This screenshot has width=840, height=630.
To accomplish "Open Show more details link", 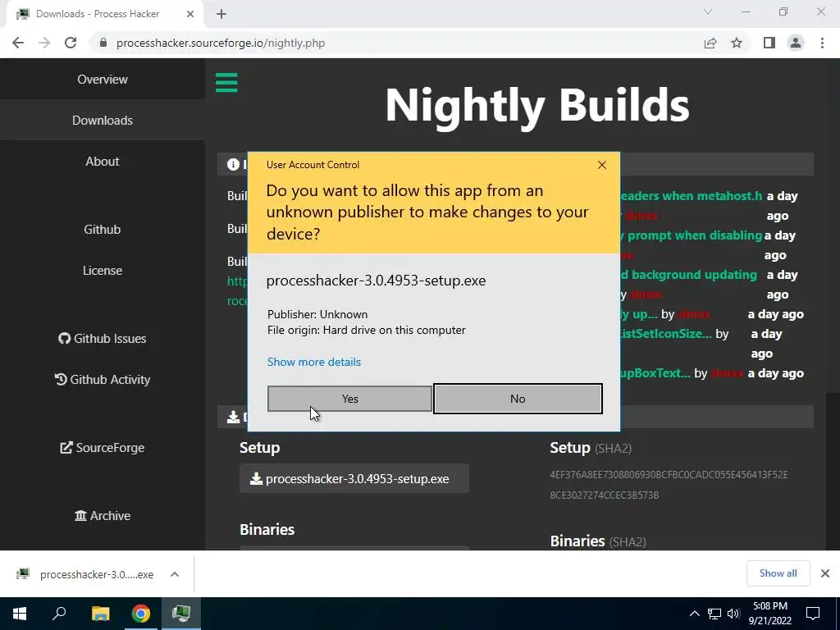I will (314, 362).
